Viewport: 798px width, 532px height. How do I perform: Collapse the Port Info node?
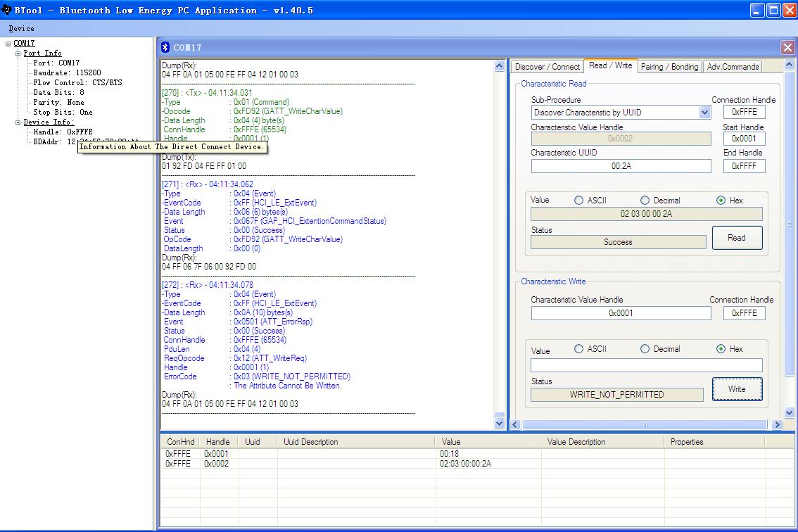point(18,53)
